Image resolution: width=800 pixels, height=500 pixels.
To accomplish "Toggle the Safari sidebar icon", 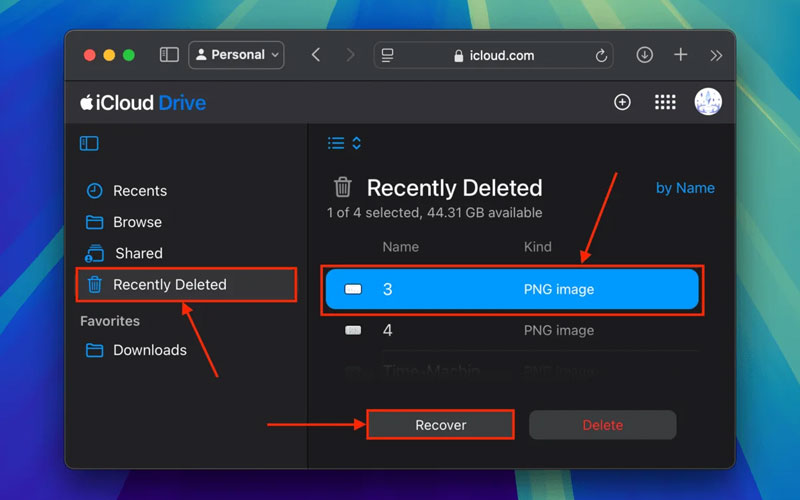I will [169, 55].
